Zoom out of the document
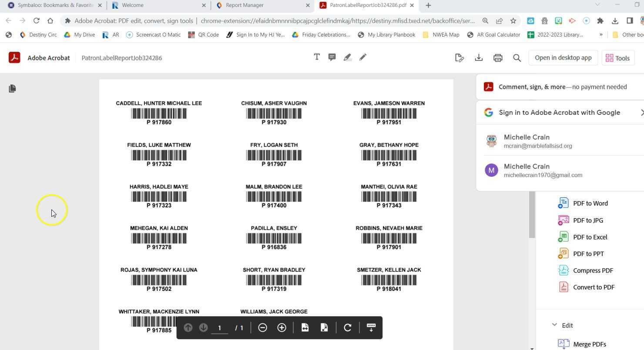This screenshot has height=350, width=644. 262,327
